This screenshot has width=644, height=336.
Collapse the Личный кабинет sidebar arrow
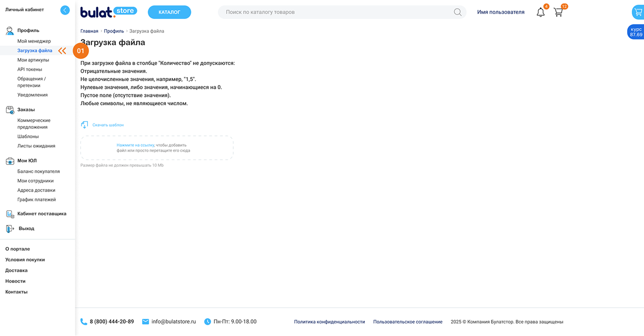pos(65,10)
